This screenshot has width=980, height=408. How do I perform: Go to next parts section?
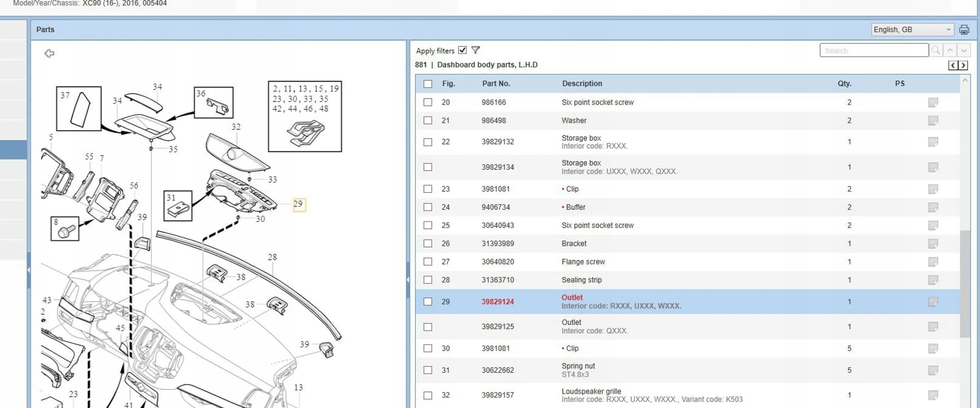point(963,65)
